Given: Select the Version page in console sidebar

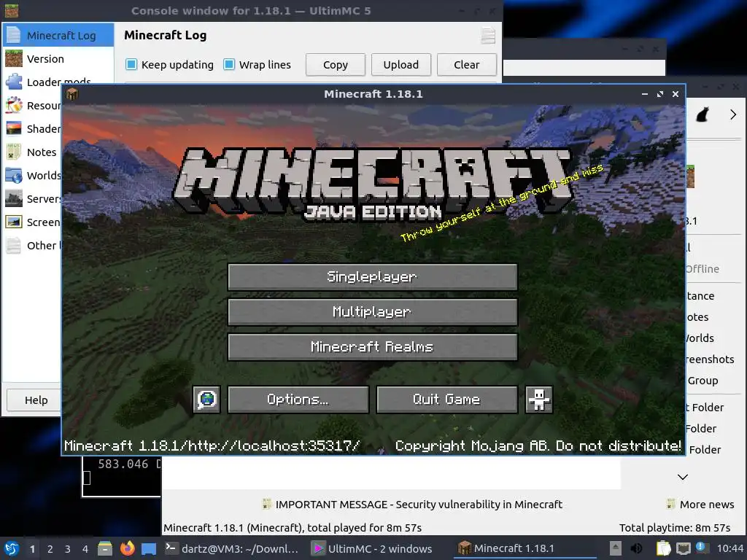Looking at the screenshot, I should click(58, 58).
